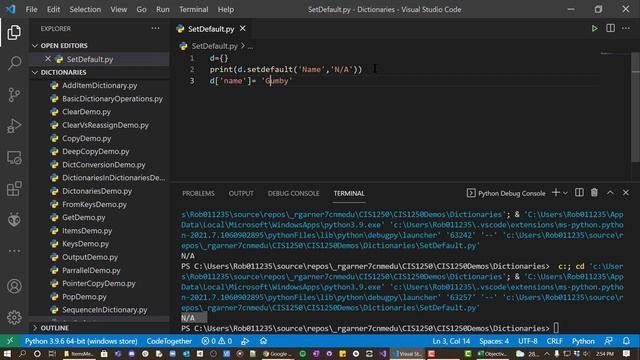Kill the terminal with trash icon
The height and width of the screenshot is (360, 640).
[594, 193]
